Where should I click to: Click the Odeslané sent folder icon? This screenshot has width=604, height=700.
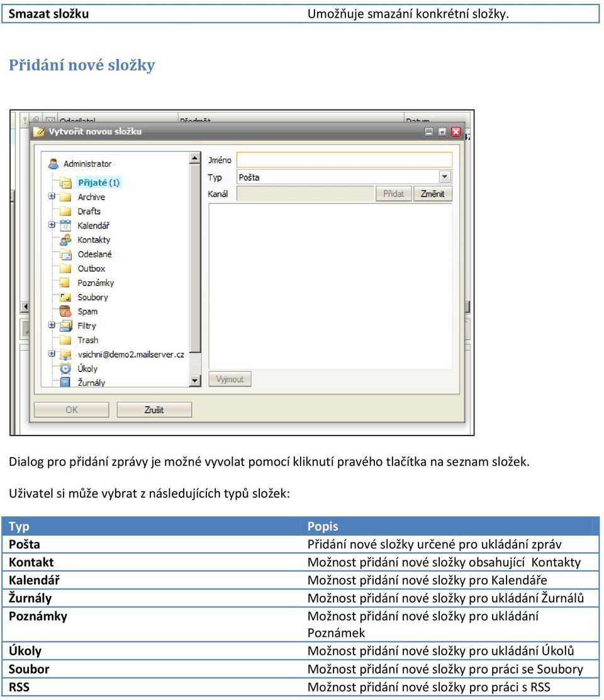point(65,254)
